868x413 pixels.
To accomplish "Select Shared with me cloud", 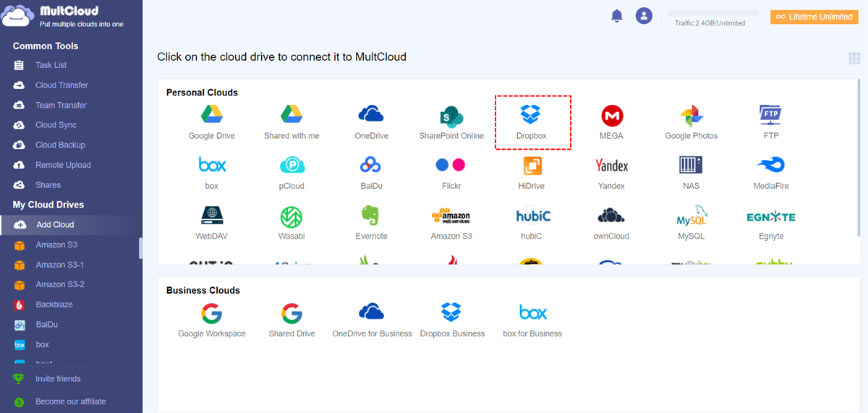I will (x=292, y=122).
